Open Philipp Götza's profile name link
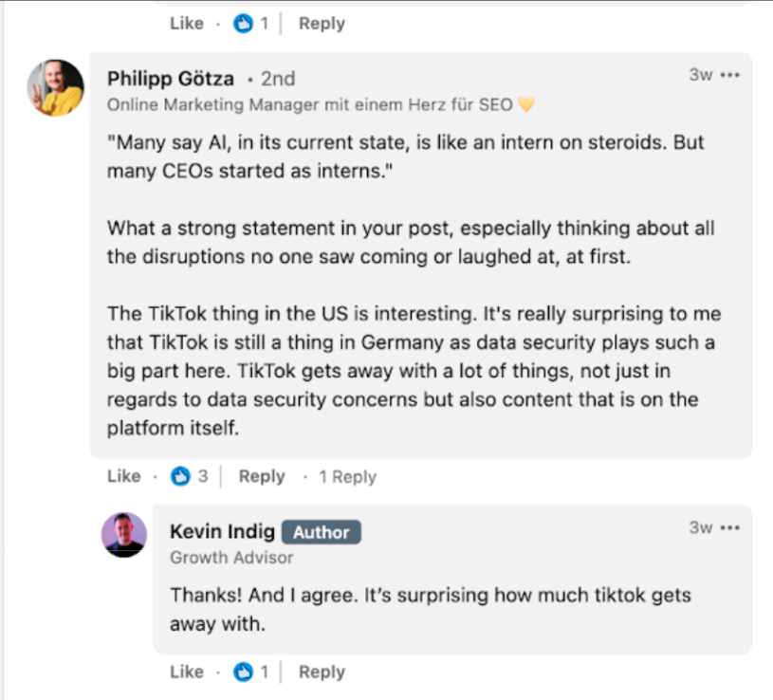 point(171,78)
